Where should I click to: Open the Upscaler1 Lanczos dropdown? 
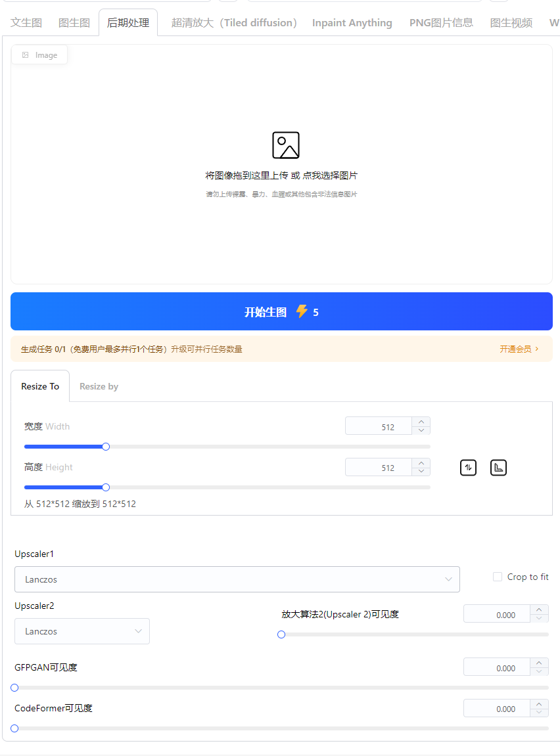click(237, 579)
